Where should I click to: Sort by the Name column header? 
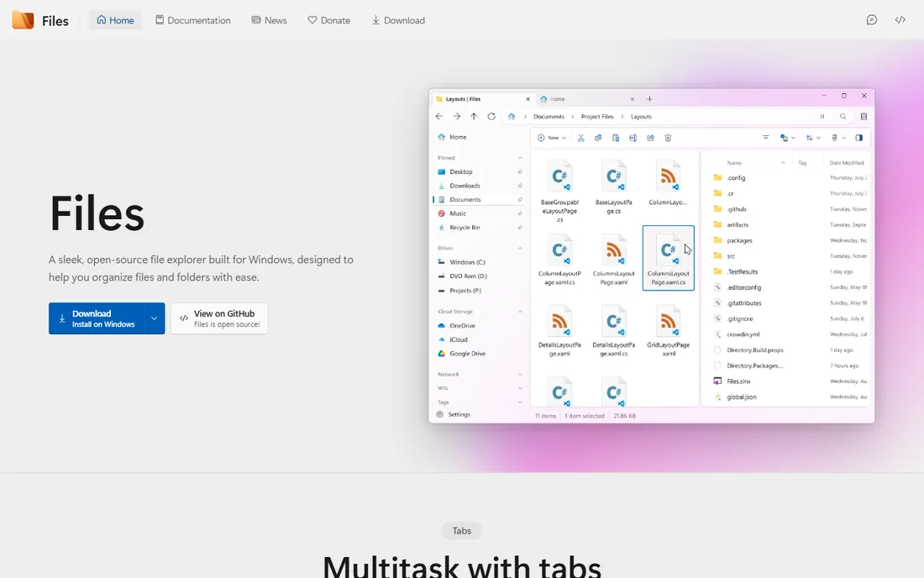(733, 163)
